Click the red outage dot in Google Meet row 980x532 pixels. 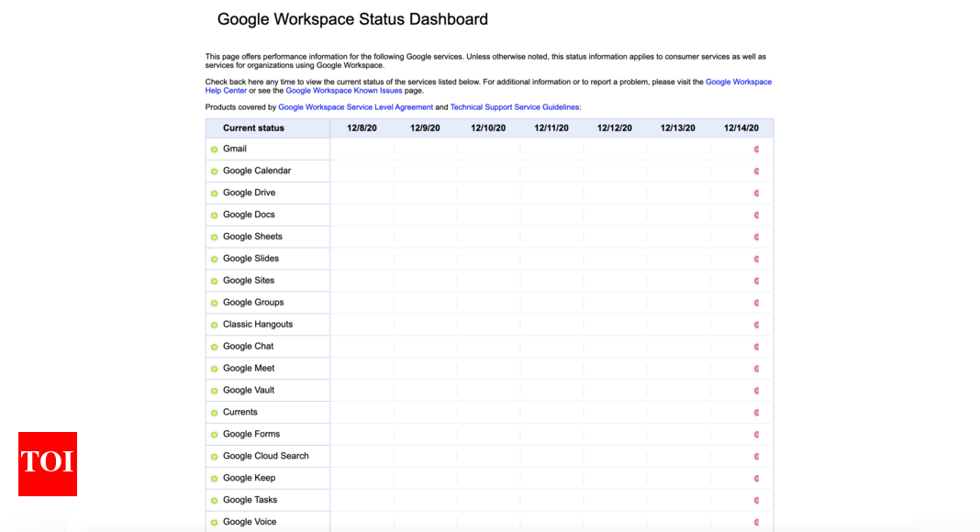pos(756,369)
